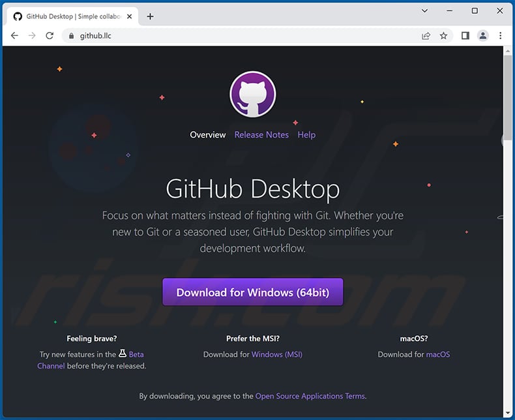This screenshot has width=515, height=420.
Task: Click the macOS download link
Action: (438, 354)
